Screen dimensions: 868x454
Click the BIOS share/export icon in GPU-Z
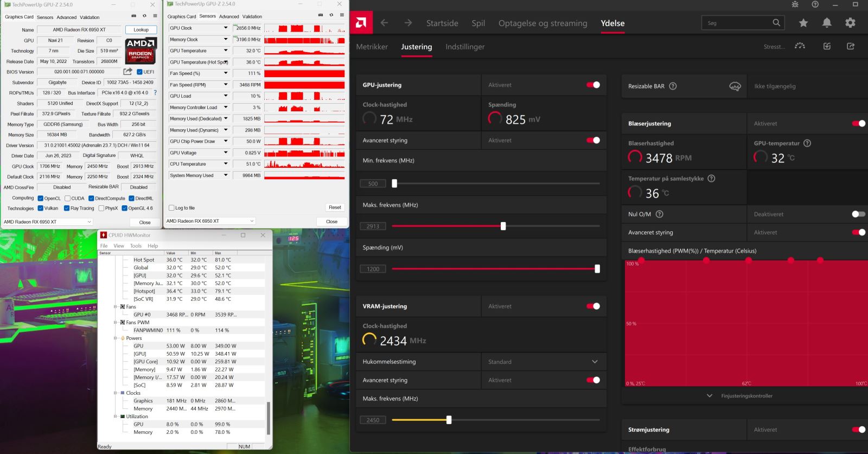click(127, 72)
